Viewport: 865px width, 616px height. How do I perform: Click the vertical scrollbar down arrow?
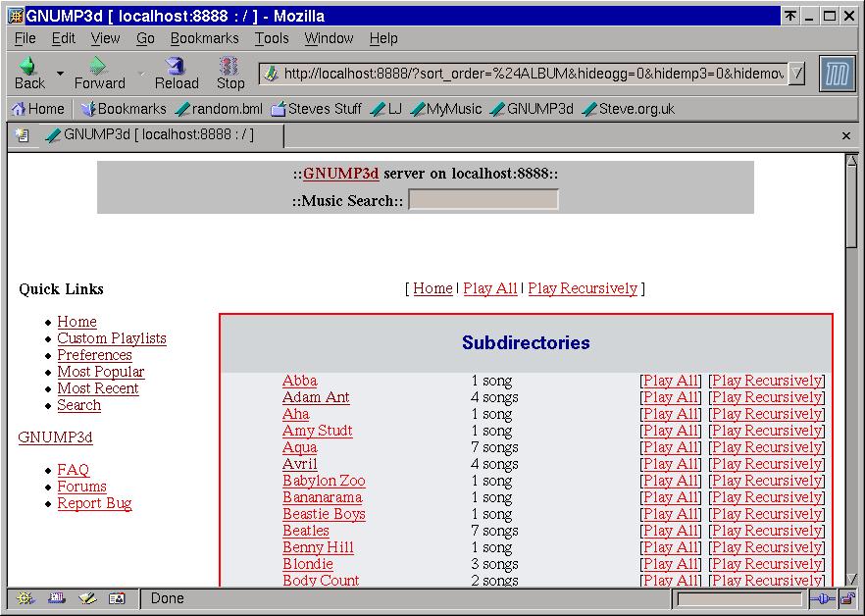click(x=851, y=579)
